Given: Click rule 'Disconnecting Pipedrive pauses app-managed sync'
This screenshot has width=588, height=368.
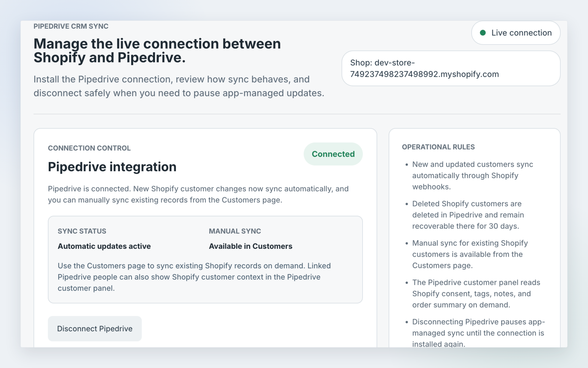Looking at the screenshot, I should click(x=479, y=333).
